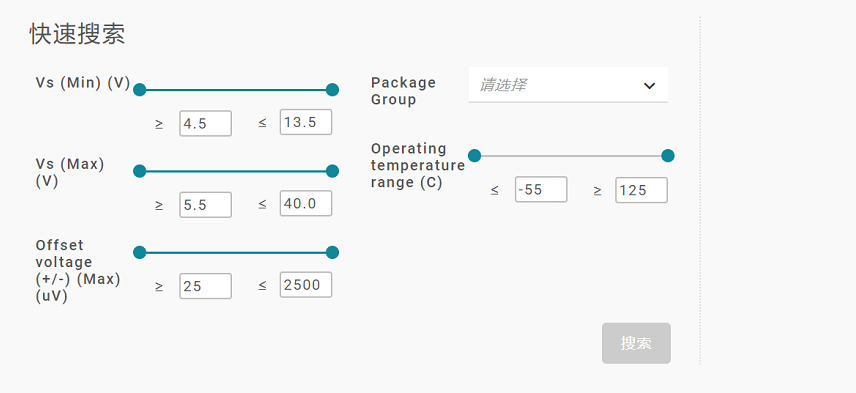Click Offset voltage minimum field 25
Image resolution: width=856 pixels, height=393 pixels.
(x=205, y=286)
